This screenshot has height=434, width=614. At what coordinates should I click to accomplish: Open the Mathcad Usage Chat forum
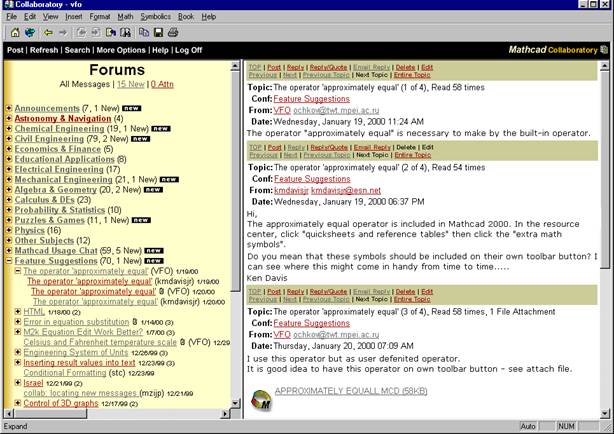click(56, 250)
